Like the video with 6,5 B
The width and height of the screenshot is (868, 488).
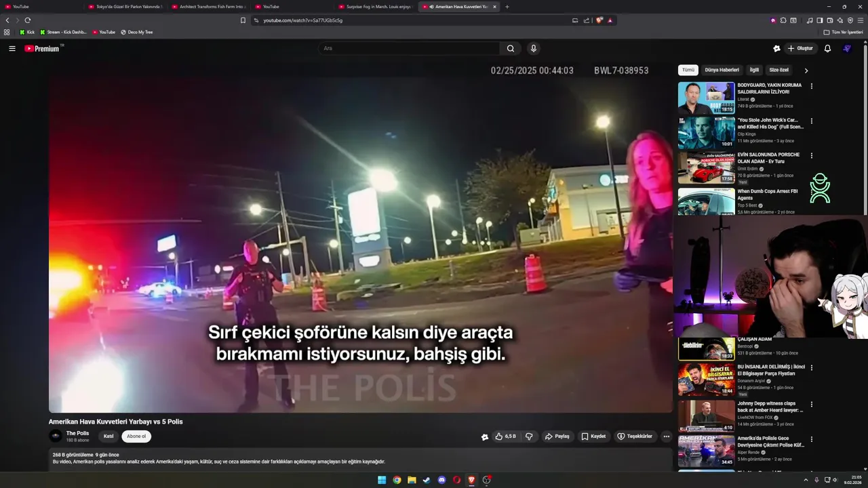tap(505, 436)
